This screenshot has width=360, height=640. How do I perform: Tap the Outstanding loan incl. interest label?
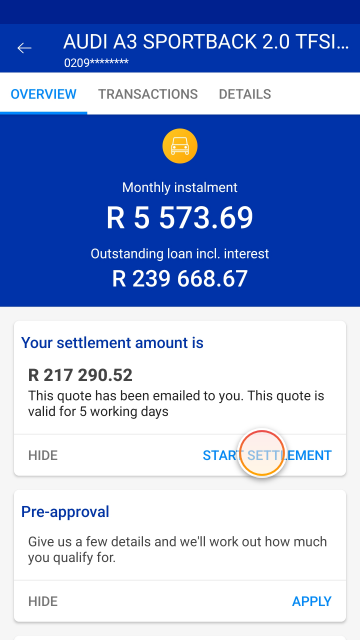point(180,254)
